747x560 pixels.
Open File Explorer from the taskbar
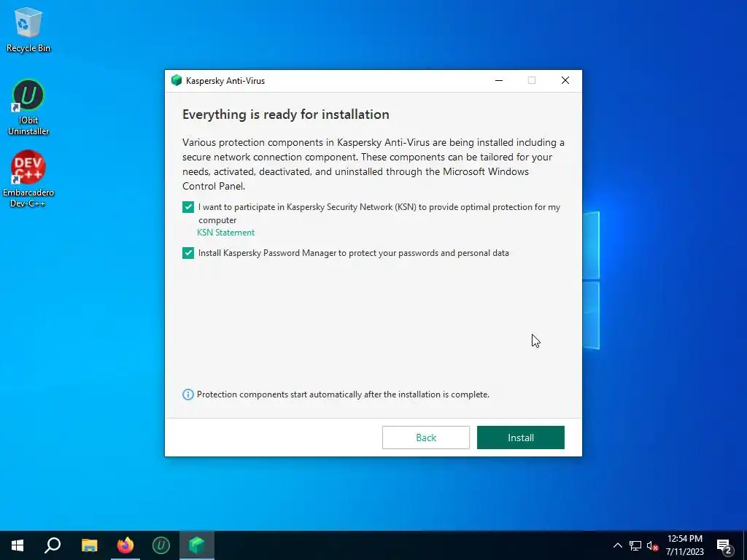point(89,545)
